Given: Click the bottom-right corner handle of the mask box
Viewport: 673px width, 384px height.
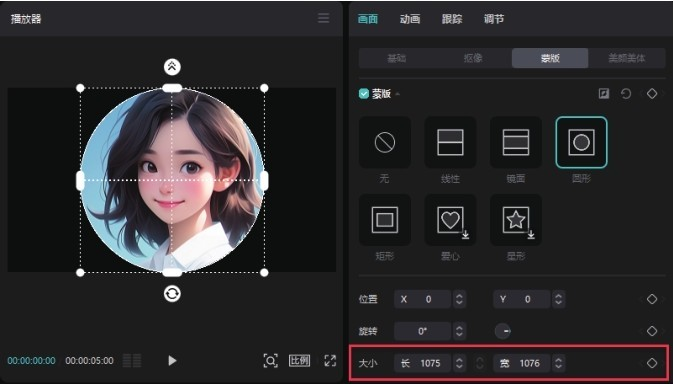Looking at the screenshot, I should click(264, 272).
